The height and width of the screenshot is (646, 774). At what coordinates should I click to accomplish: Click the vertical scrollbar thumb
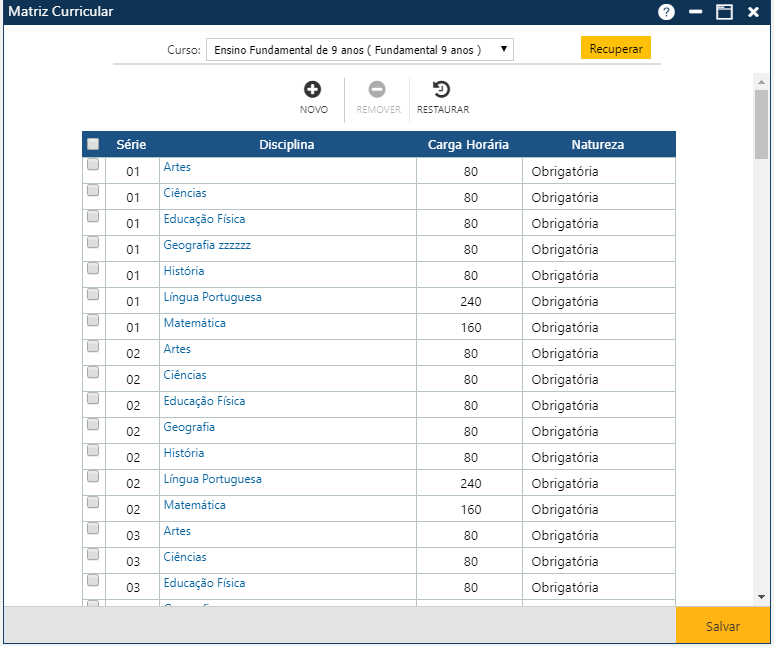point(761,125)
